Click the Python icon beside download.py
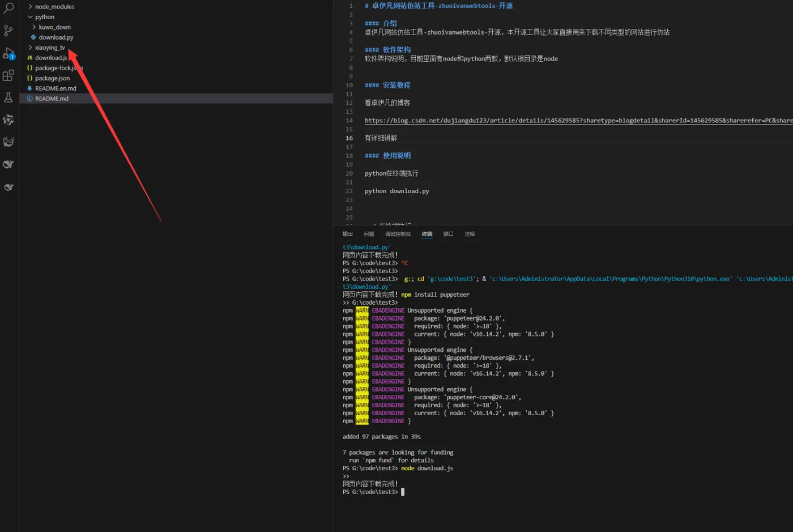The width and height of the screenshot is (793, 532). click(x=33, y=37)
